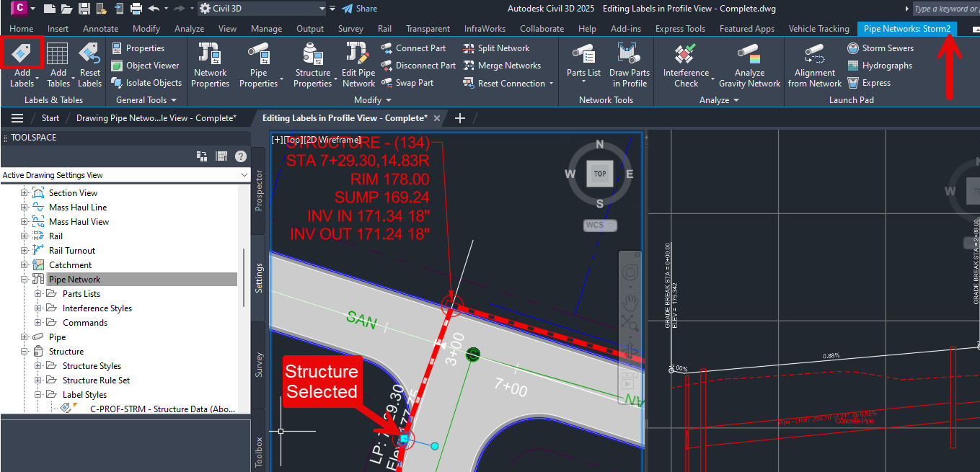Launch Storm Sewers
Viewport: 980px width, 472px height.
pyautogui.click(x=880, y=48)
